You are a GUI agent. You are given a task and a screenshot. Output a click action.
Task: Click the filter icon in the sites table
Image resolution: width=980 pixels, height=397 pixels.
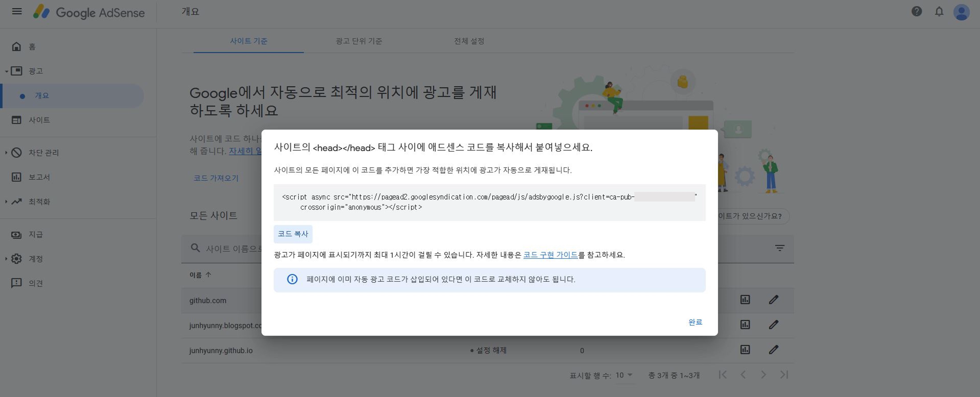(x=780, y=248)
